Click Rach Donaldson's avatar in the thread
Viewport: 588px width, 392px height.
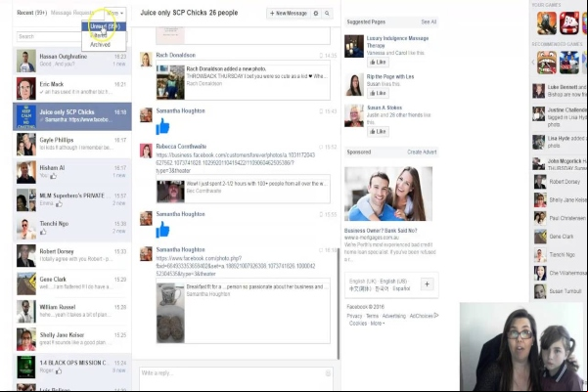[x=146, y=60]
